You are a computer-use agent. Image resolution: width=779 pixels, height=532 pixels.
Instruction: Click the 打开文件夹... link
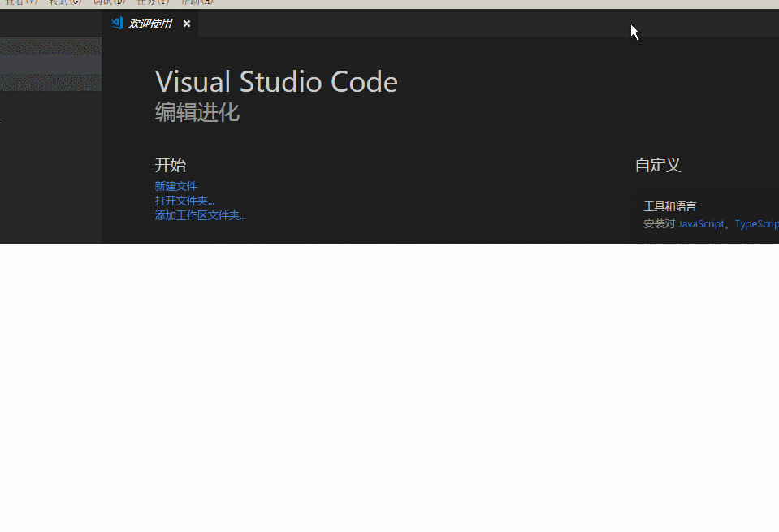coord(184,201)
